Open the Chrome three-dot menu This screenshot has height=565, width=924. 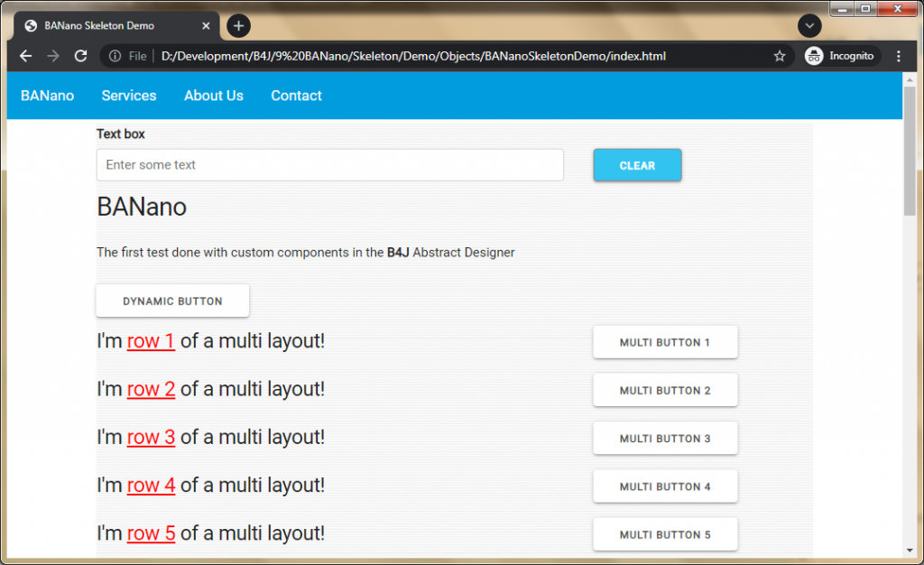898,56
